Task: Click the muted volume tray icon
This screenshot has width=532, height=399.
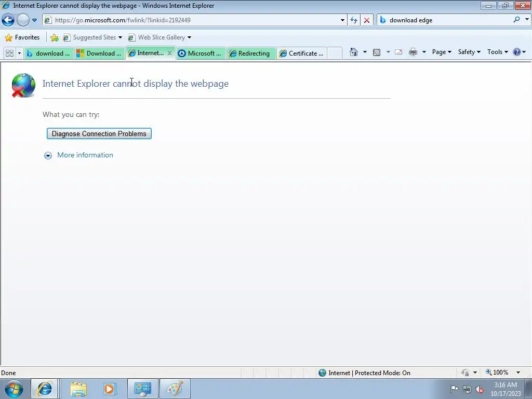Action: [480, 389]
